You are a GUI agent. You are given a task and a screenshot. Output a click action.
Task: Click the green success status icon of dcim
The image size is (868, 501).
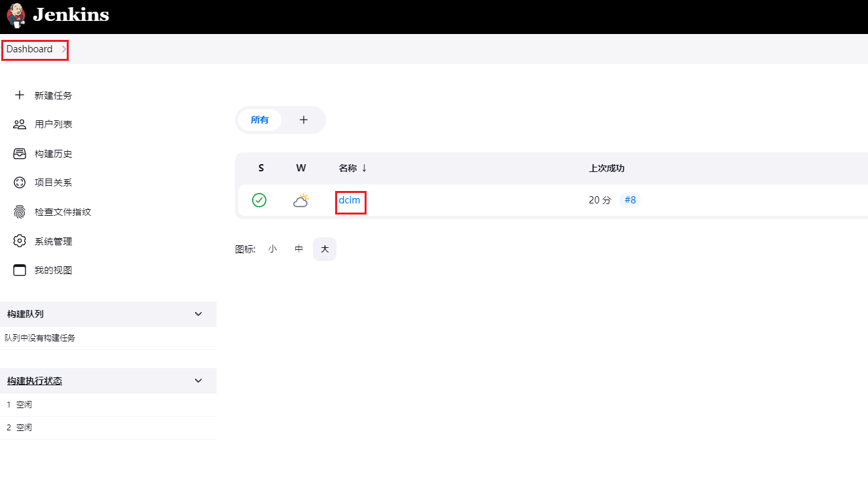(x=259, y=200)
